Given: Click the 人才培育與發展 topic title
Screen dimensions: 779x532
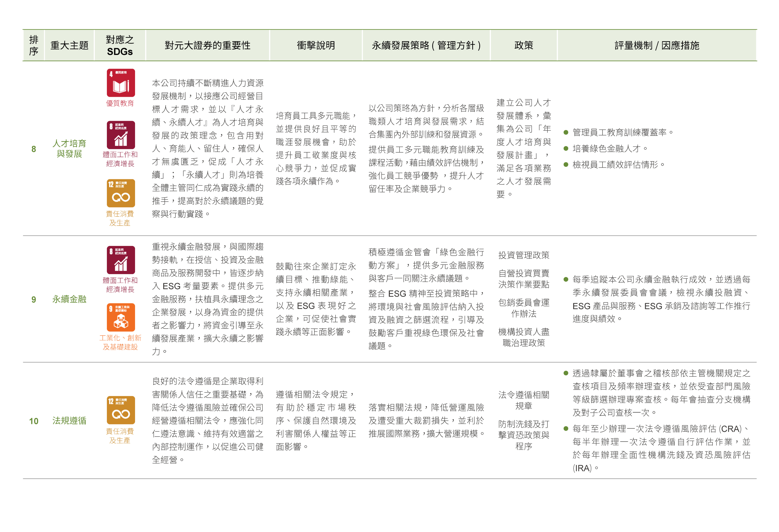Looking at the screenshot, I should coord(69,148).
